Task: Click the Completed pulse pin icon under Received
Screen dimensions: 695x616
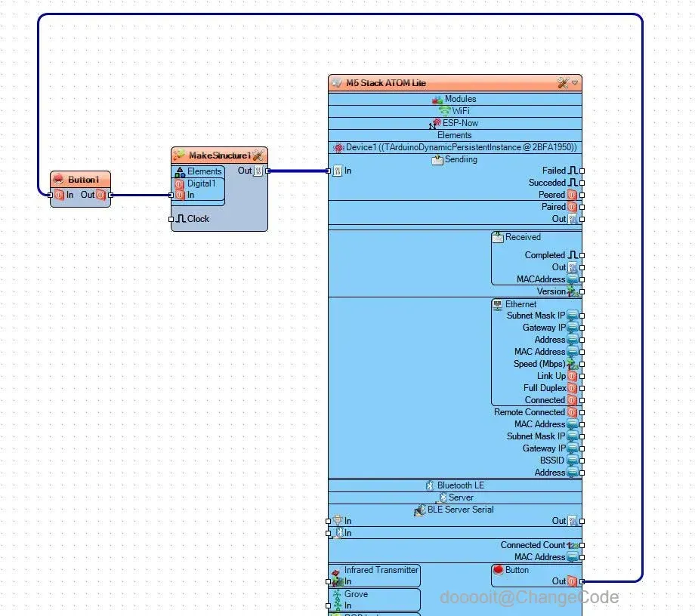Action: click(573, 255)
